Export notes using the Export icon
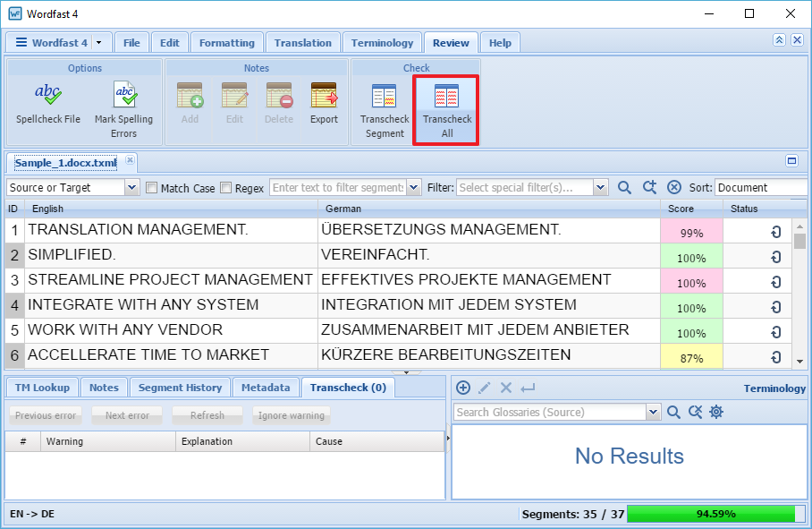This screenshot has width=812, height=529. pos(325,96)
